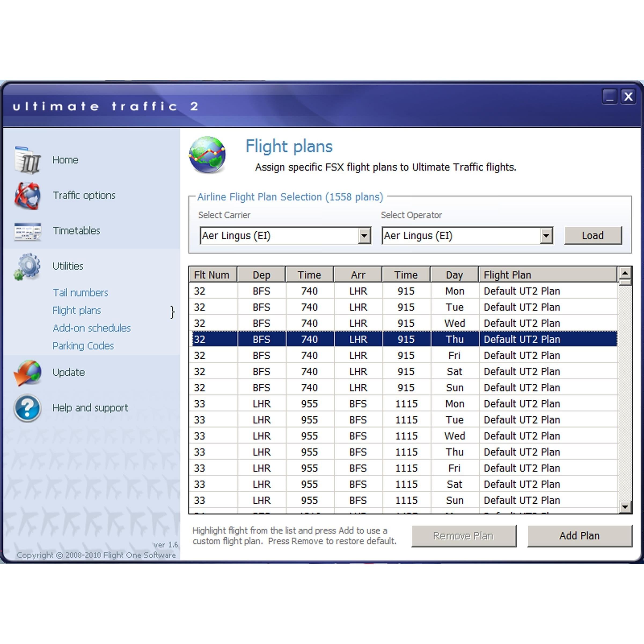Click 1115 arrival time in flight 33 Thu row
Viewport: 644px width, 644px height.
pos(406,452)
